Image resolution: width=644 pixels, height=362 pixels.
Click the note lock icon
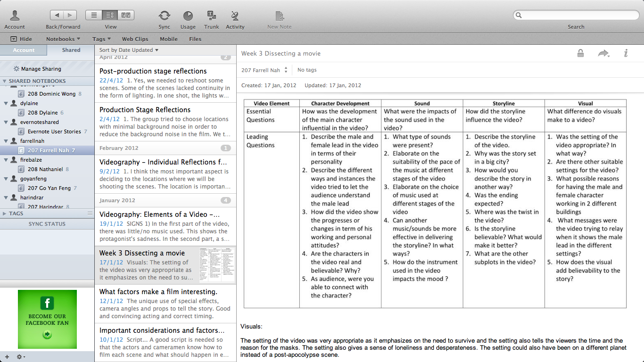581,53
